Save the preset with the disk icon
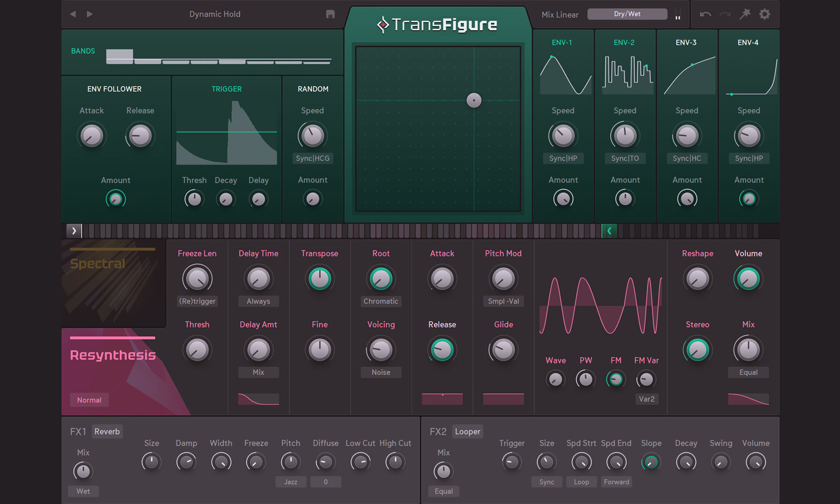The width and height of the screenshot is (840, 504). [x=330, y=14]
